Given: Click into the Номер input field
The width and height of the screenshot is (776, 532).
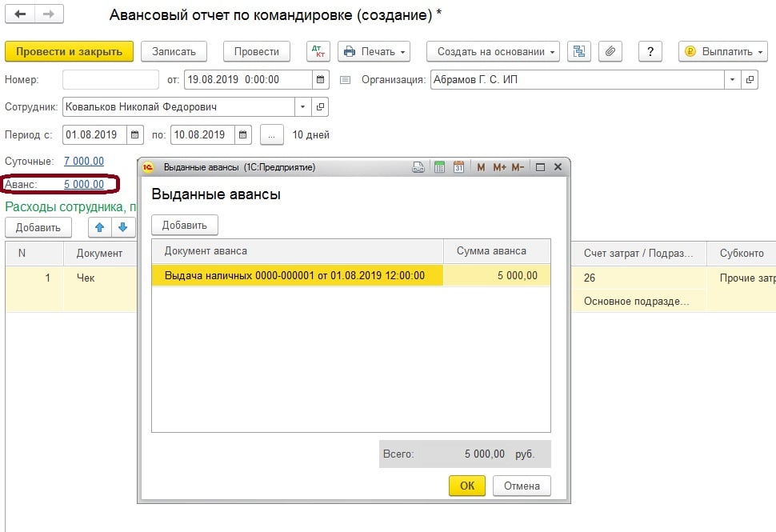Looking at the screenshot, I should click(110, 80).
